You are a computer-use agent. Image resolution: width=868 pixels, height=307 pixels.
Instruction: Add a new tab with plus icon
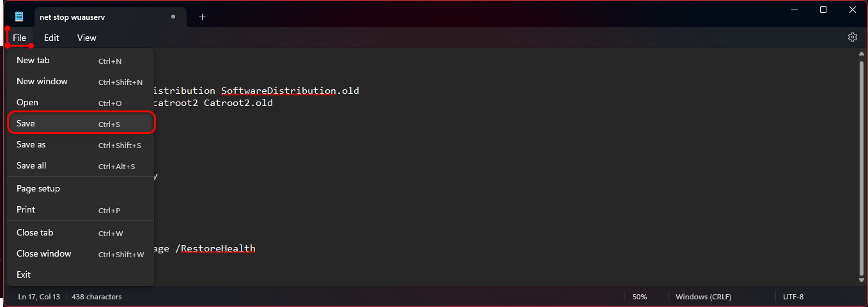coord(203,17)
